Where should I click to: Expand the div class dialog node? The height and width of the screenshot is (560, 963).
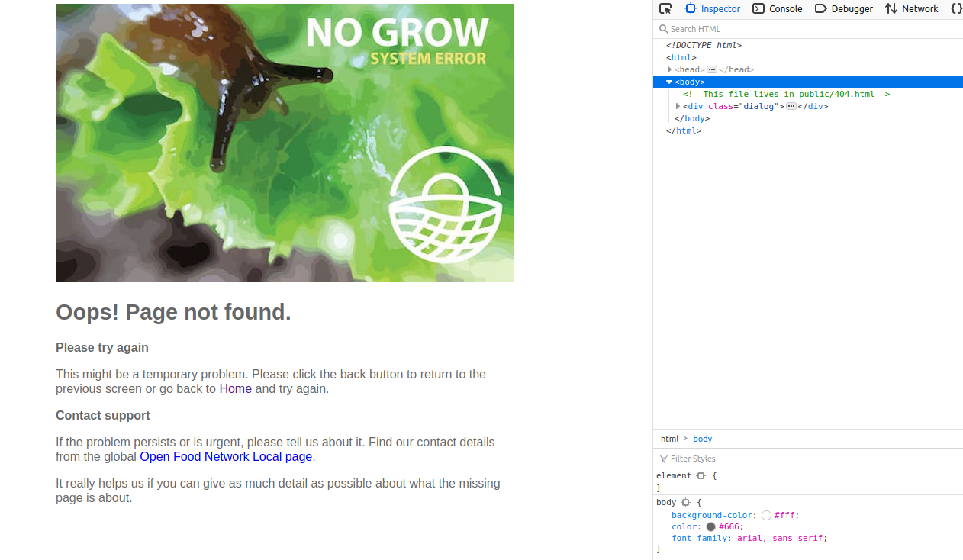[678, 106]
